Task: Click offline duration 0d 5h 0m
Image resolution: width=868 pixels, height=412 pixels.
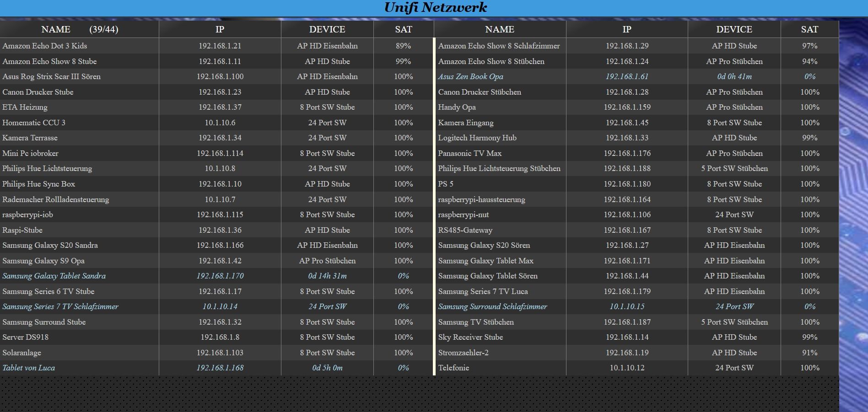Action: [x=327, y=368]
